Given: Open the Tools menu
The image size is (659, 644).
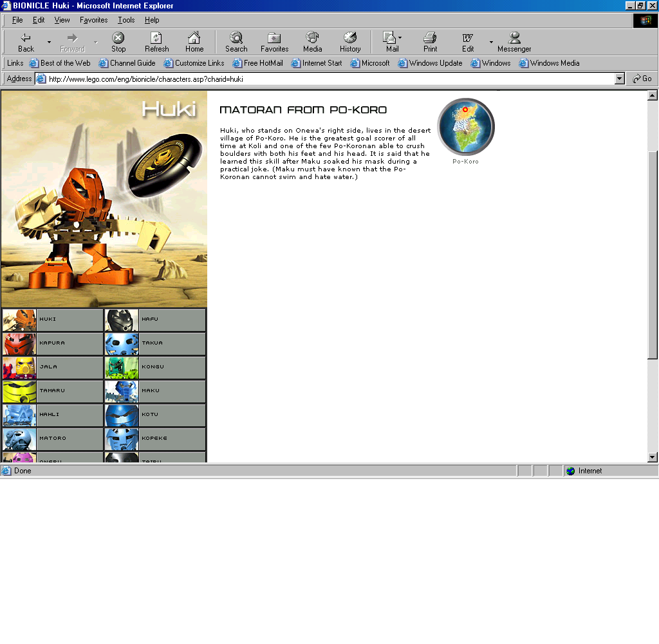Looking at the screenshot, I should click(126, 20).
